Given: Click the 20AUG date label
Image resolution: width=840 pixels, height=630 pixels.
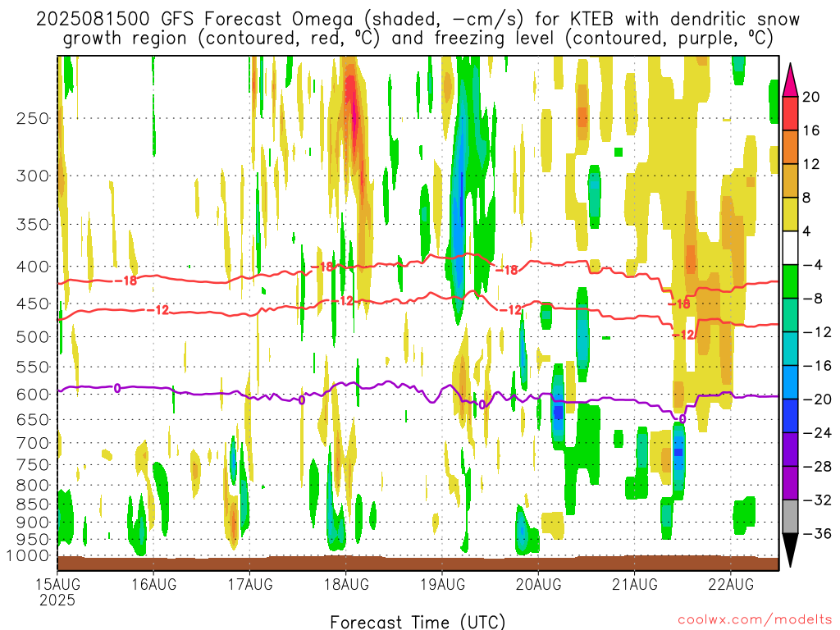Looking at the screenshot, I should click(539, 584).
